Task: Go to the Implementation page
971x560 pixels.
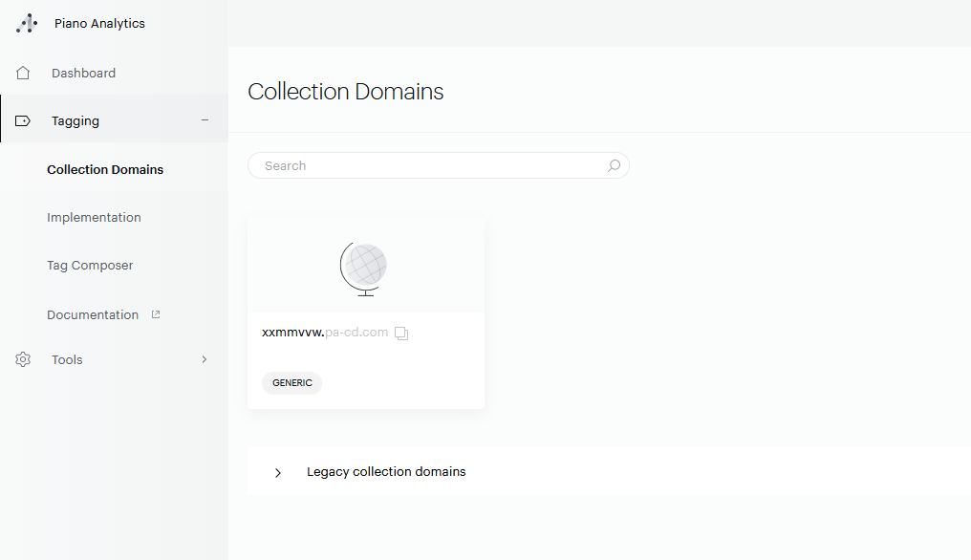Action: (x=94, y=217)
